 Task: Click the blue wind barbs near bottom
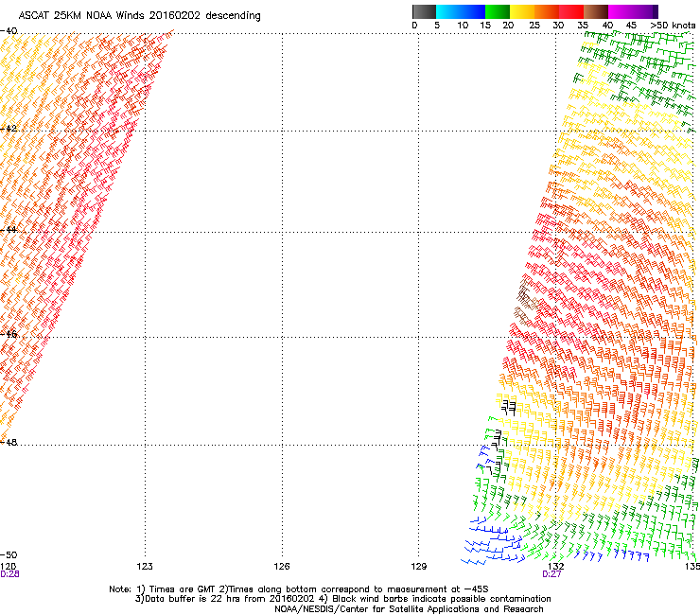[487, 530]
